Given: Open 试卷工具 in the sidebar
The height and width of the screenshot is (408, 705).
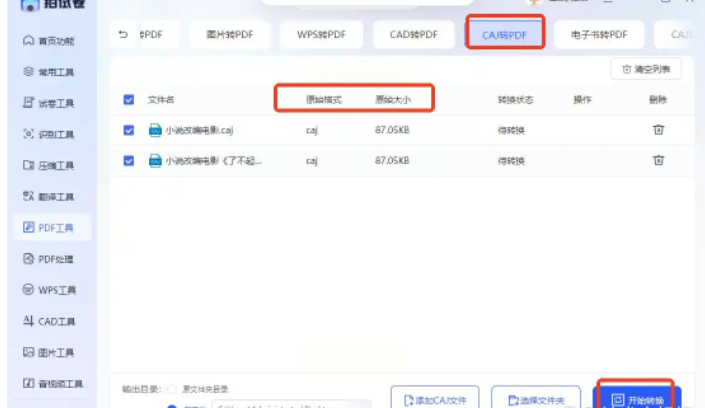Looking at the screenshot, I should click(x=48, y=103).
